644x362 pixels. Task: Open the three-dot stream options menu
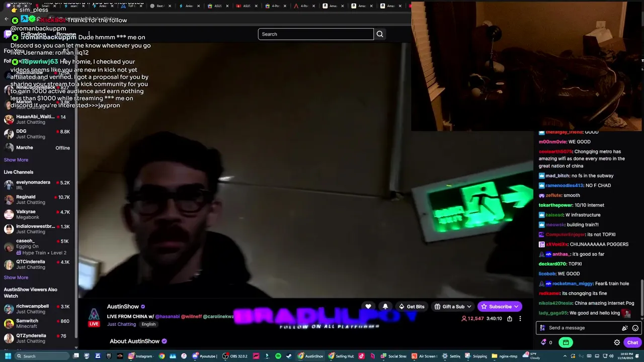520,318
